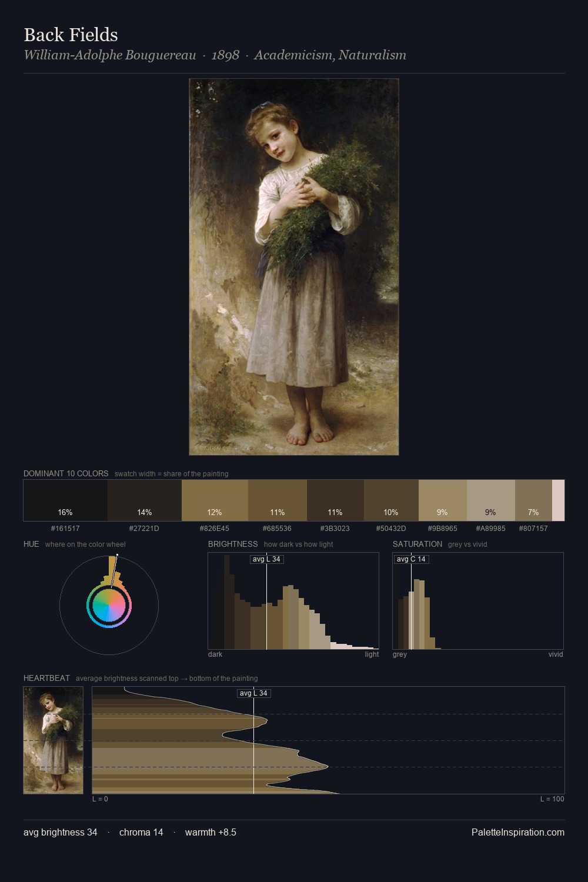Click the hex code #27221D label
Image resolution: width=588 pixels, height=882 pixels.
(145, 528)
